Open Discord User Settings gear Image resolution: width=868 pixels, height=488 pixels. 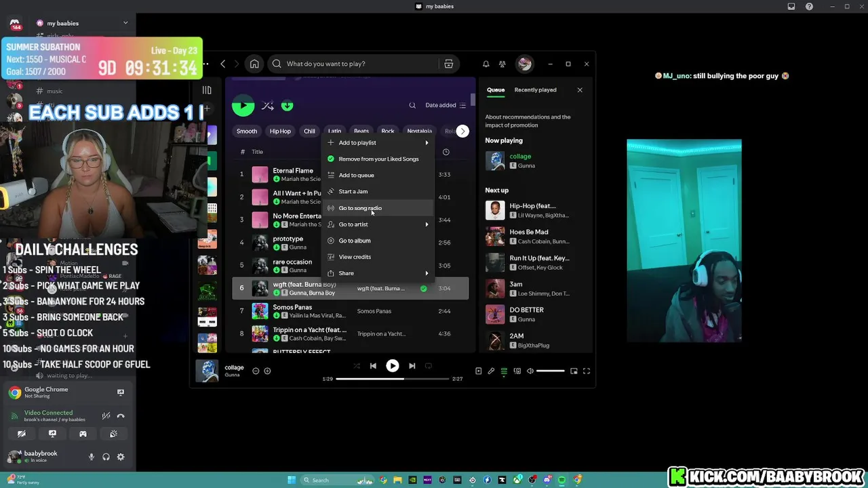tap(121, 457)
